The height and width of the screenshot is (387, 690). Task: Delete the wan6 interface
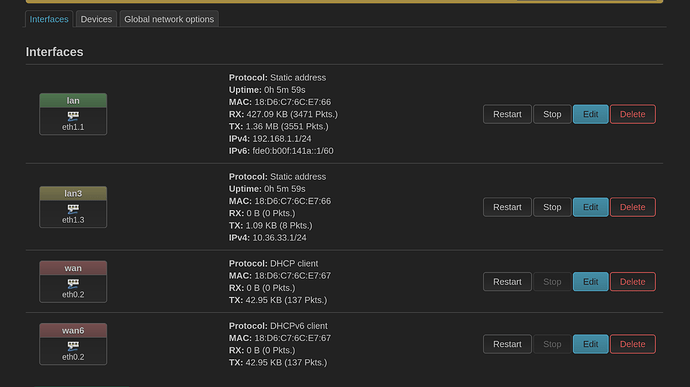coord(633,344)
